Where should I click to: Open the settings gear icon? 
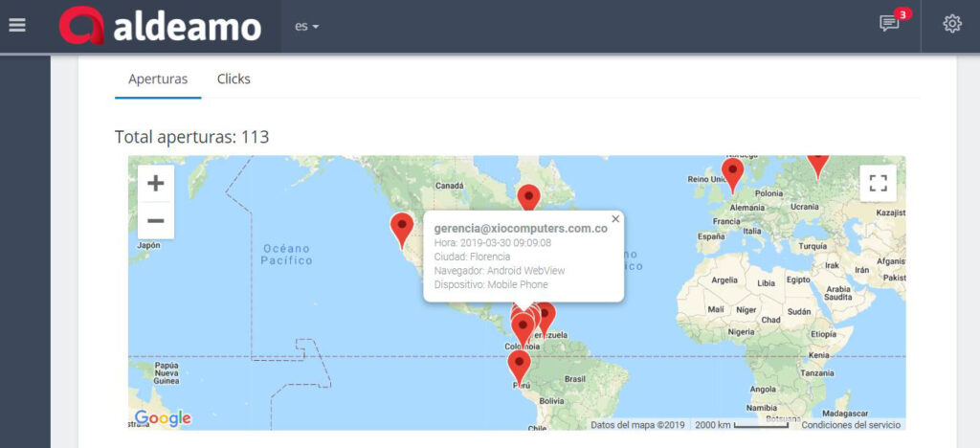951,25
